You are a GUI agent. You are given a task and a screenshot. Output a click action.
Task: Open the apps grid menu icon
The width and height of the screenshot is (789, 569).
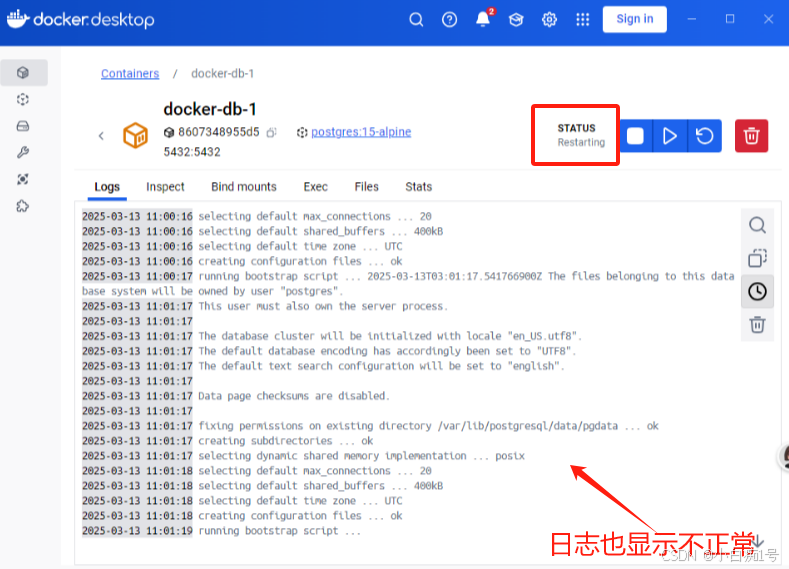(583, 20)
